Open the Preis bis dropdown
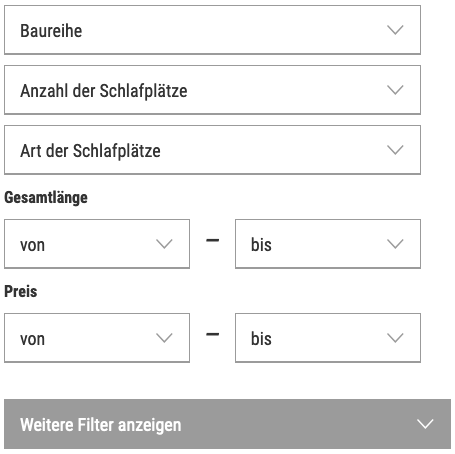The width and height of the screenshot is (455, 454). pyautogui.click(x=328, y=338)
